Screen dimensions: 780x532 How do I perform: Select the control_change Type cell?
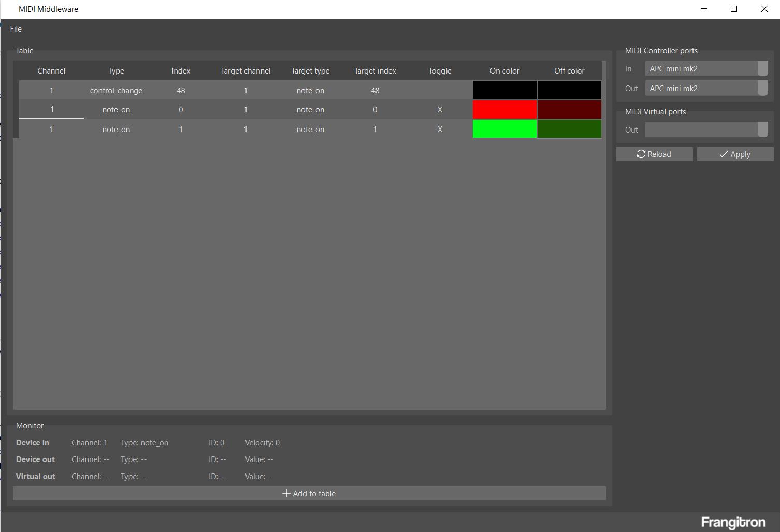(116, 91)
